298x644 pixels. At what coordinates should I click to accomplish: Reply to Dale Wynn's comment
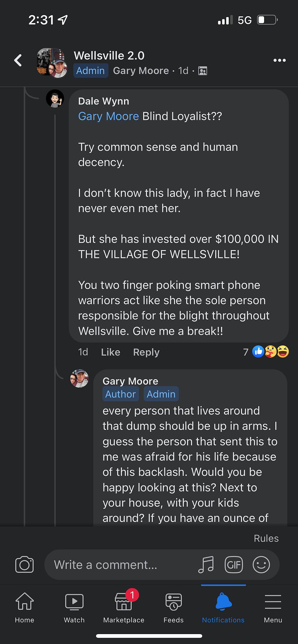(146, 352)
